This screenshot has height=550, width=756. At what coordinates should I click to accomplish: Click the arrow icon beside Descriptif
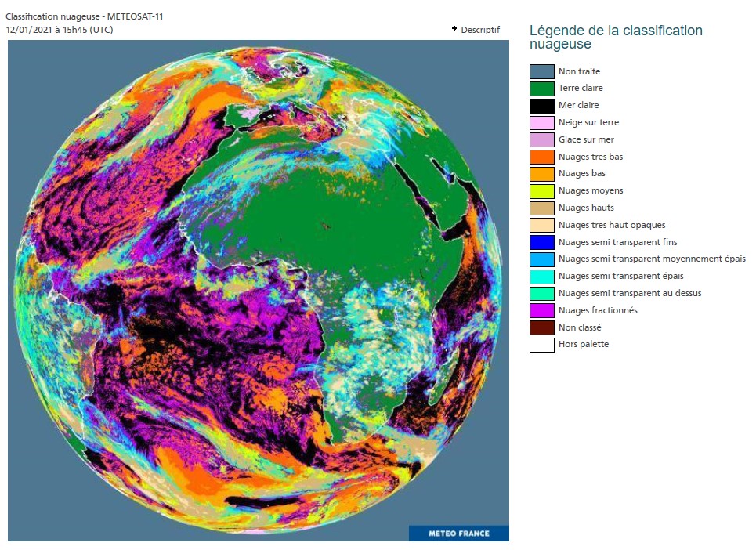(x=454, y=29)
